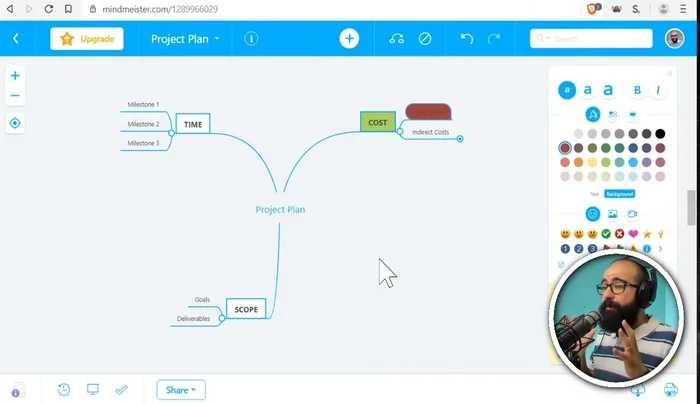Switch to the emoji icons tab
The width and height of the screenshot is (700, 404).
pos(592,214)
